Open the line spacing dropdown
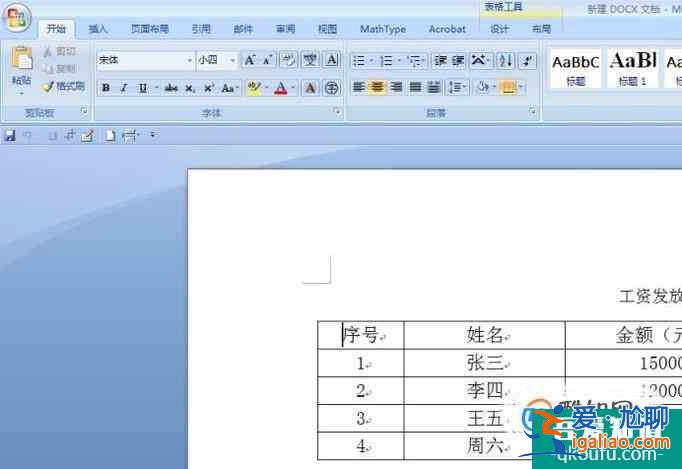Image resolution: width=682 pixels, height=469 pixels. 457,87
